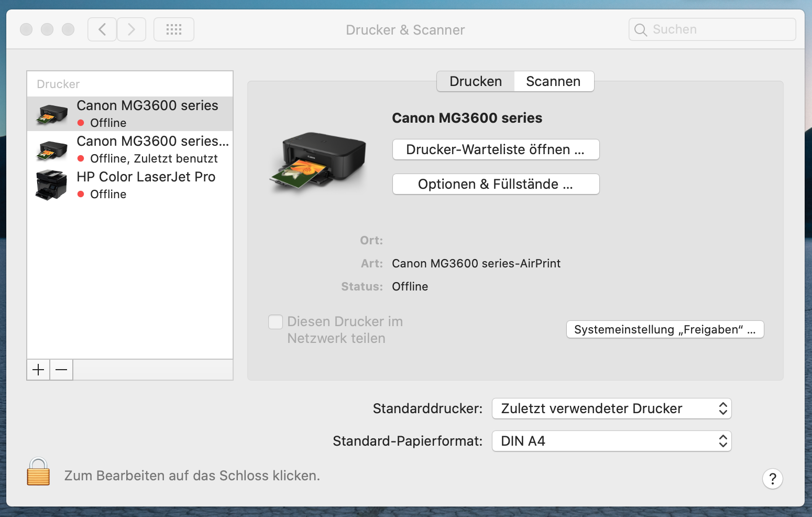Click the Standarddrucker stepper arrows
This screenshot has height=517, width=812.
tap(722, 408)
